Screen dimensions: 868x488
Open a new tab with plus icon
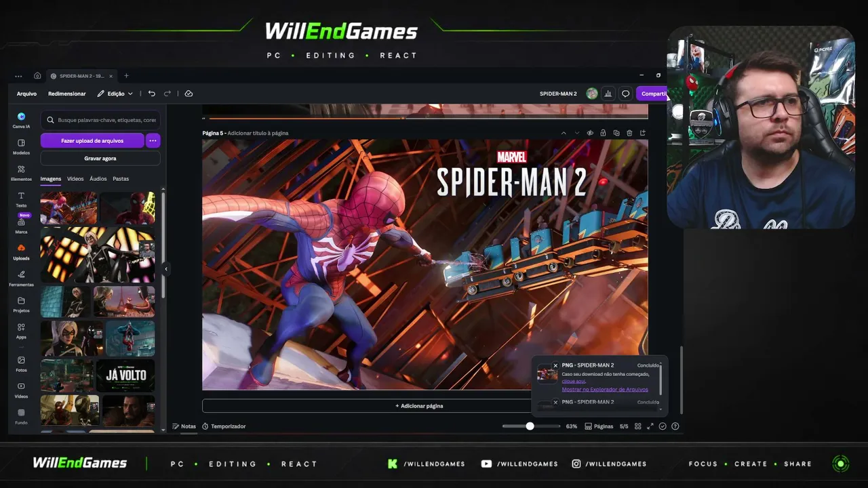(126, 76)
